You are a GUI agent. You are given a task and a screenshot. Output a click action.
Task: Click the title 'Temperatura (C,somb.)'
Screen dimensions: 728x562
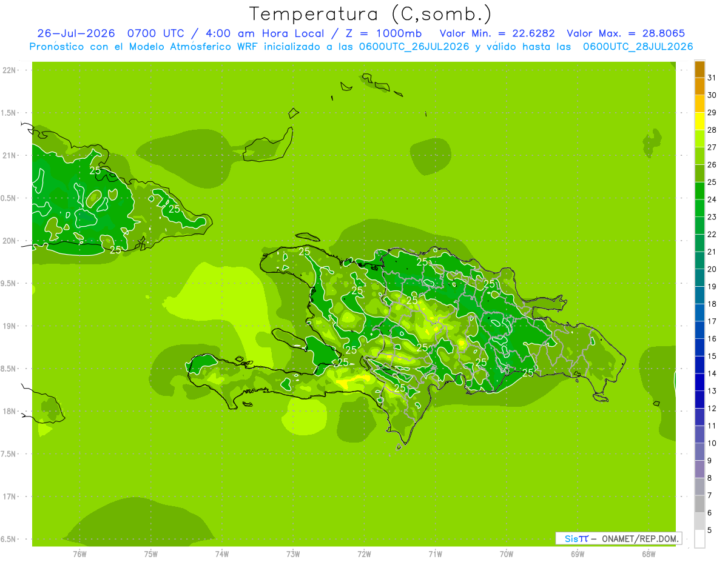click(371, 14)
